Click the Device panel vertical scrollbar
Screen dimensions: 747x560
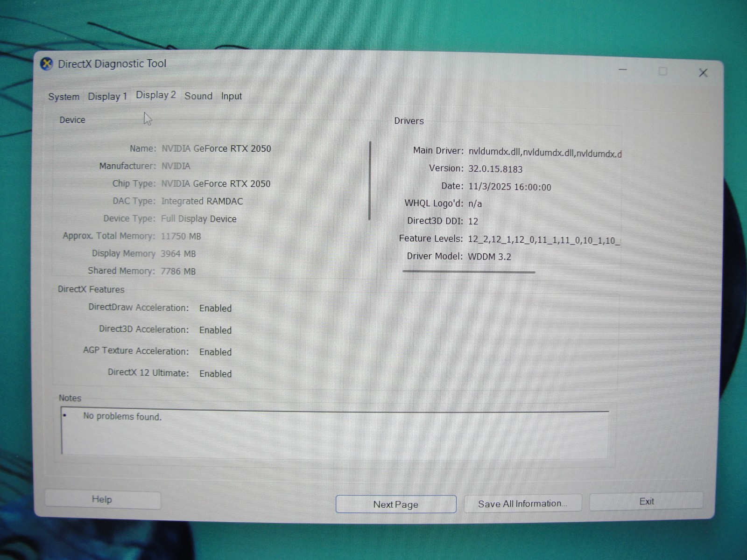pyautogui.click(x=370, y=181)
